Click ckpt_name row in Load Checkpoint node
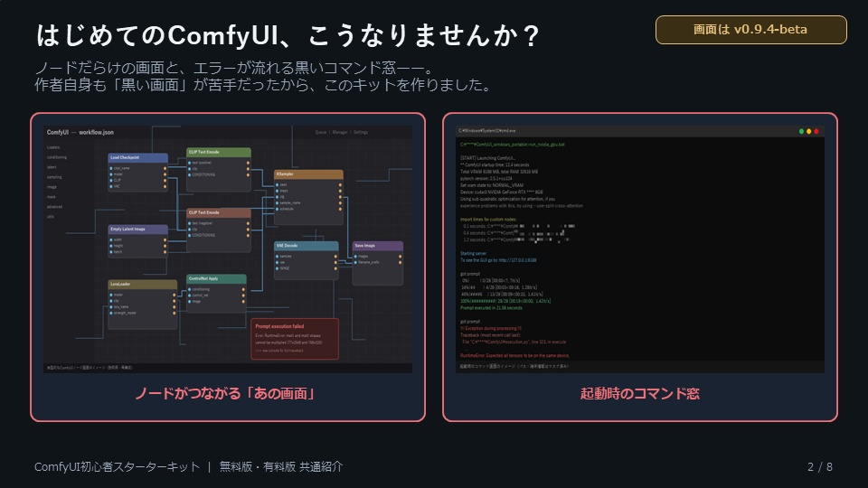This screenshot has height=488, width=868. pyautogui.click(x=137, y=168)
